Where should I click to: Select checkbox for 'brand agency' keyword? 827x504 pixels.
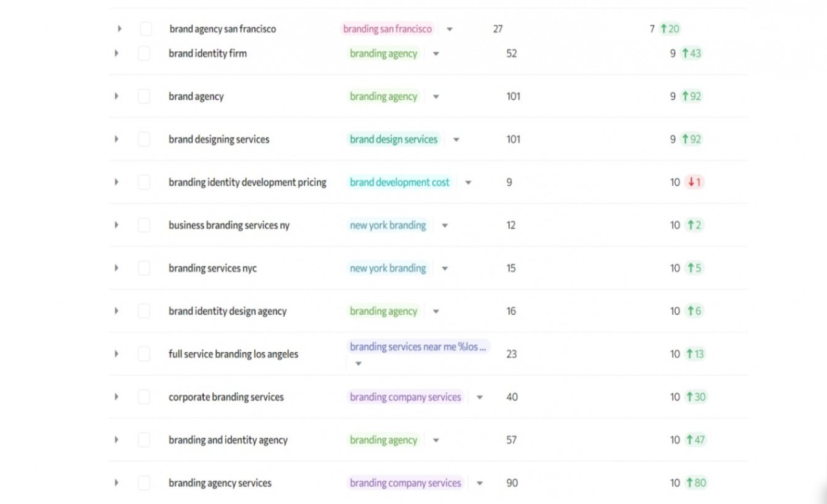144,96
